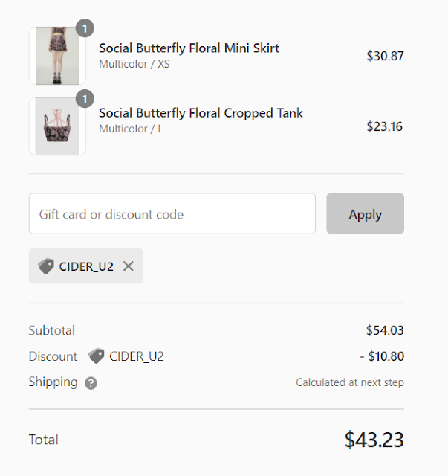Viewport: 448px width, 476px height.
Task: Select the Multicolor / L variant text
Action: [132, 129]
